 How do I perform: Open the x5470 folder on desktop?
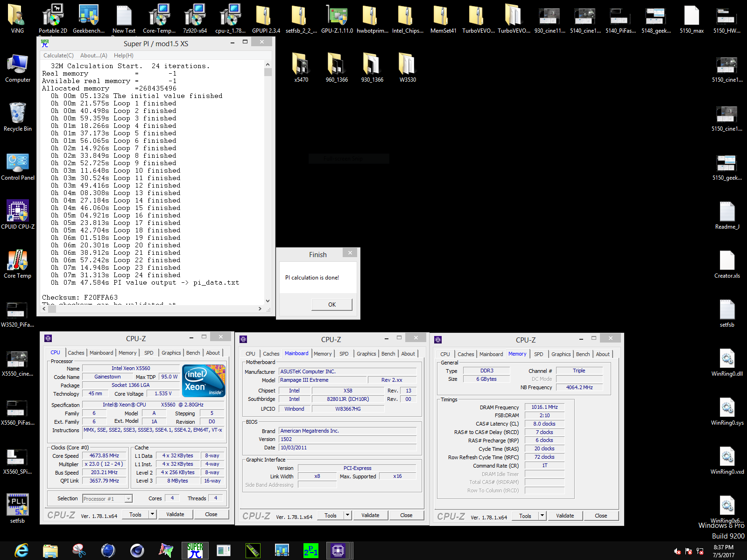[x=301, y=68]
